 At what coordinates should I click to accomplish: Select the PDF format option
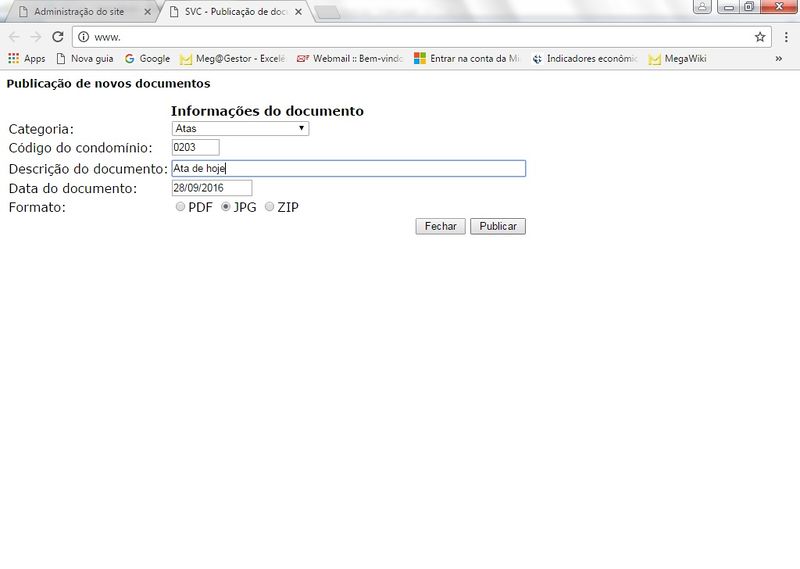180,207
